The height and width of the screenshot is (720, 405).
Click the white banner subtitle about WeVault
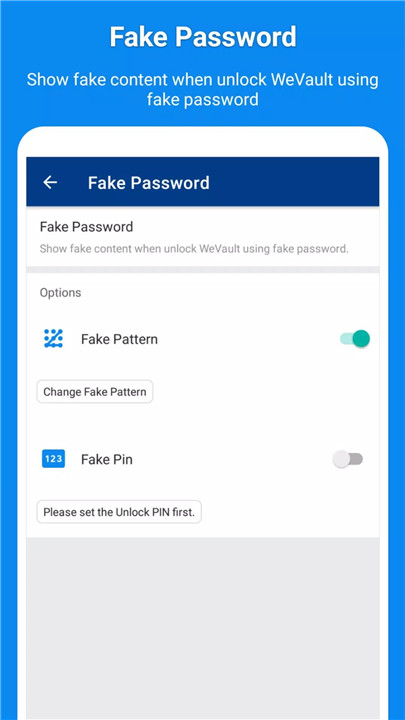point(202,89)
